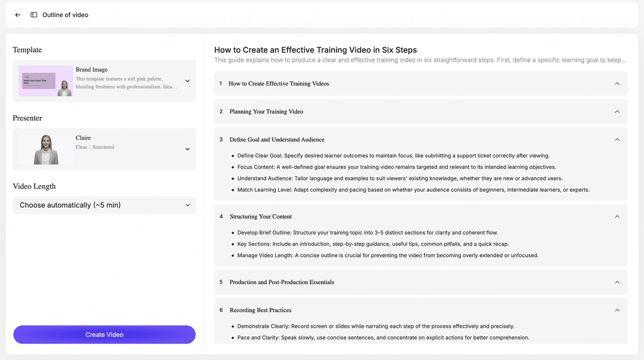Click the Create Video button
Image resolution: width=644 pixels, height=360 pixels.
[x=104, y=335]
